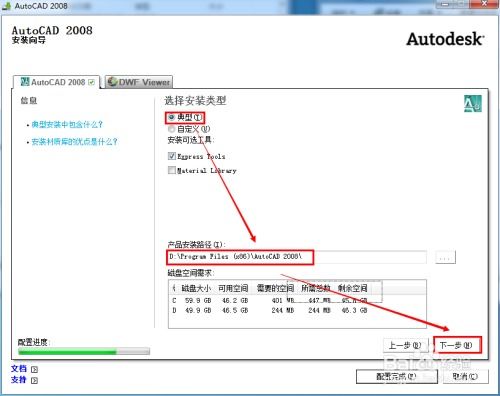Uncheck the Express Tools checkbox
Viewport: 500px width, 396px height.
(x=172, y=156)
